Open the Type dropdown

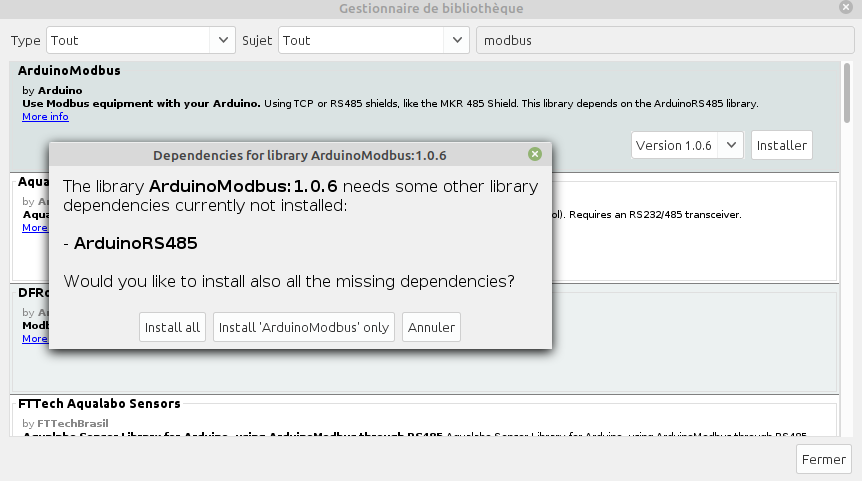pyautogui.click(x=141, y=40)
